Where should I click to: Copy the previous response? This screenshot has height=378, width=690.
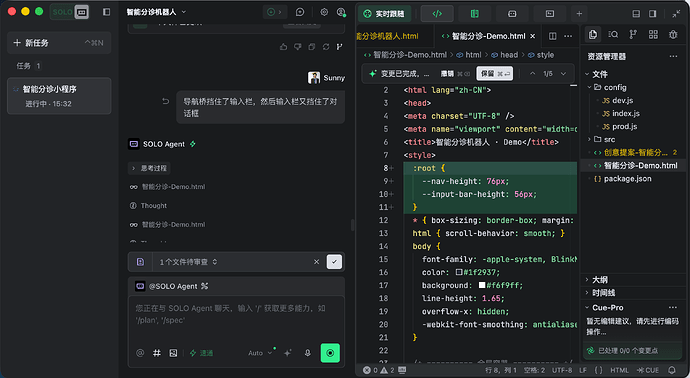[312, 47]
